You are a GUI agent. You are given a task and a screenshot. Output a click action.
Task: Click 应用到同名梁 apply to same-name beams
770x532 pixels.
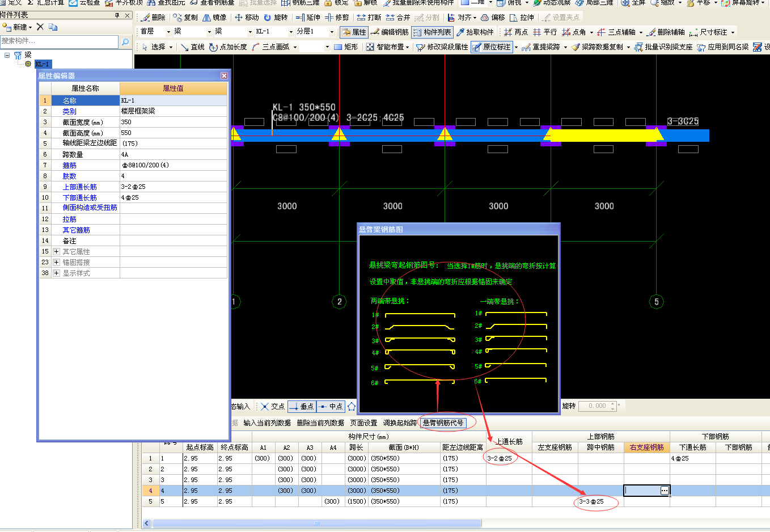coord(723,47)
